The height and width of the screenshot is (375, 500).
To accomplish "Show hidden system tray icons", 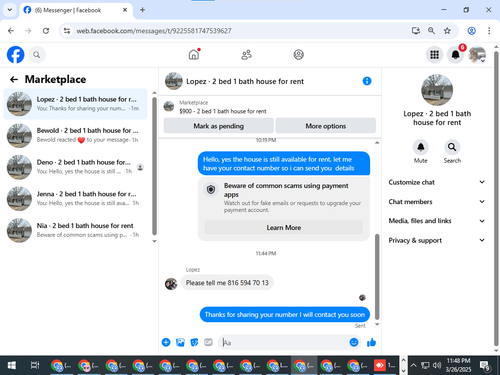I will click(413, 365).
